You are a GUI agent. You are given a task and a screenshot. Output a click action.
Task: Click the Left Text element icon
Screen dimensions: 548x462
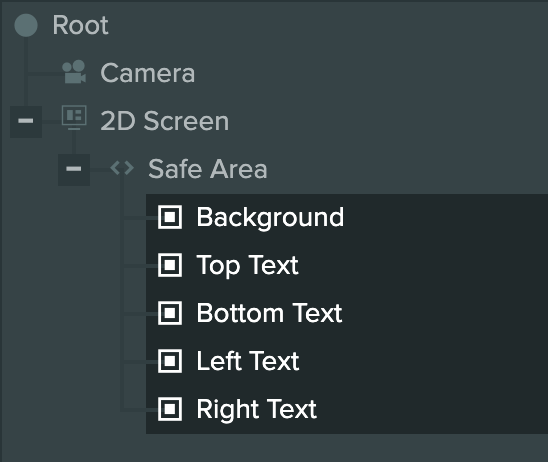170,361
